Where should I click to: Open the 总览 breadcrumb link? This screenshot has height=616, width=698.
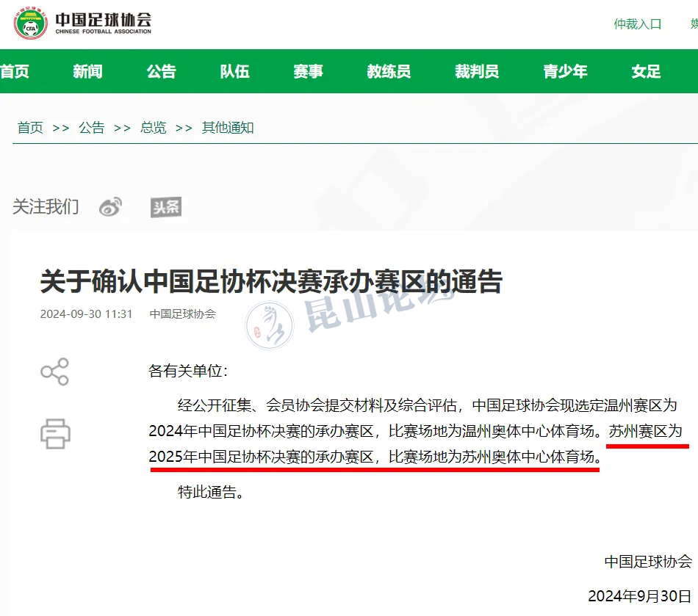[153, 128]
